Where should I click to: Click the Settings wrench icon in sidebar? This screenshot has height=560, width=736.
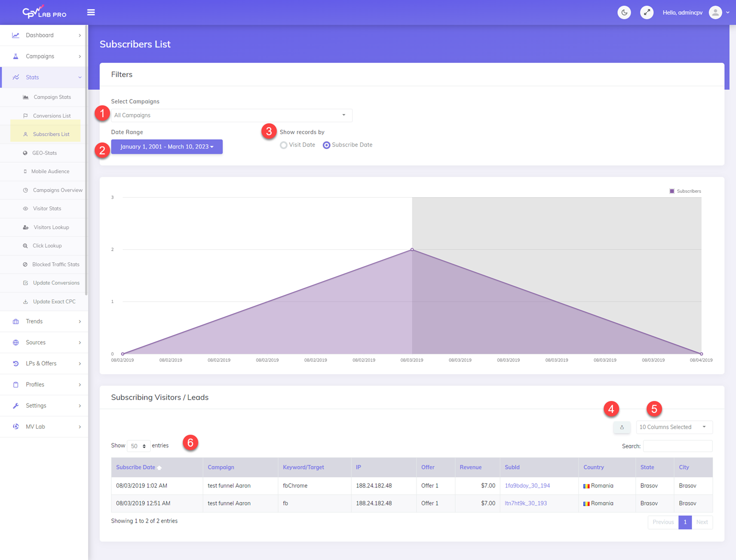click(x=16, y=406)
